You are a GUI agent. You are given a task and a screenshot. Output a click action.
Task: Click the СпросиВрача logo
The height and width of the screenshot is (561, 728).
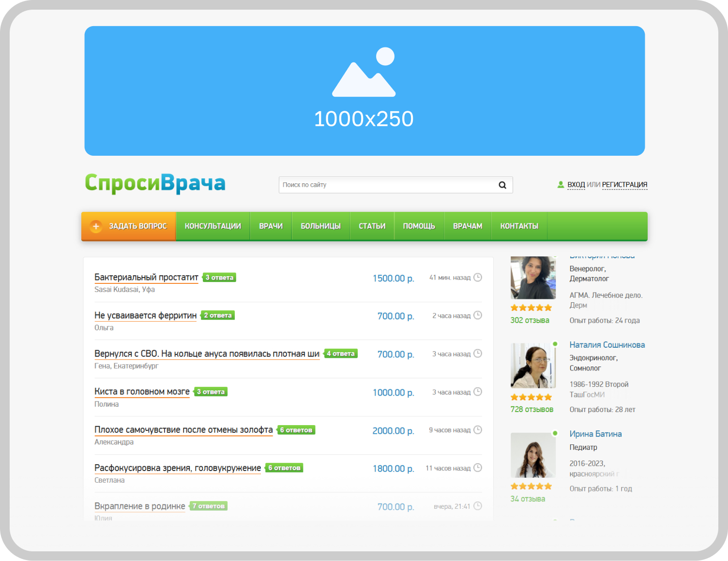pos(155,184)
